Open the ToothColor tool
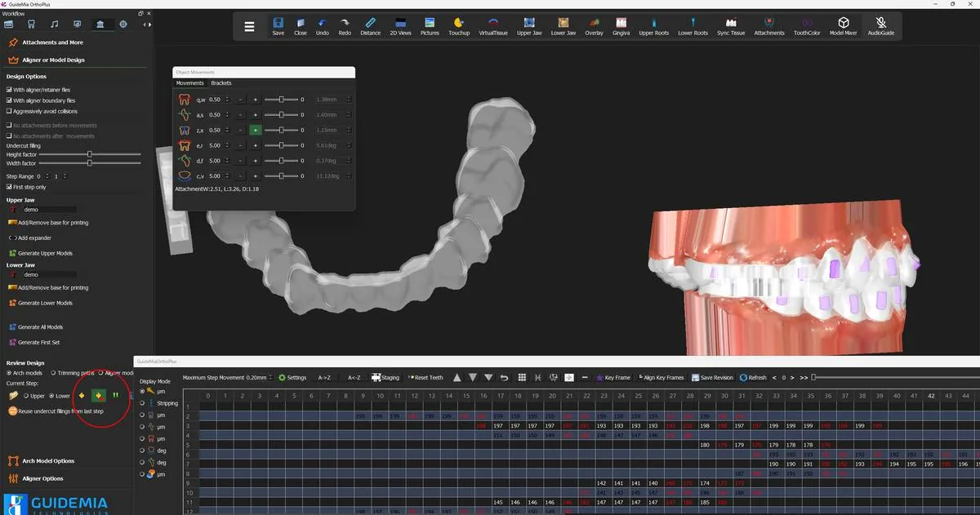The width and height of the screenshot is (980, 515). click(807, 25)
